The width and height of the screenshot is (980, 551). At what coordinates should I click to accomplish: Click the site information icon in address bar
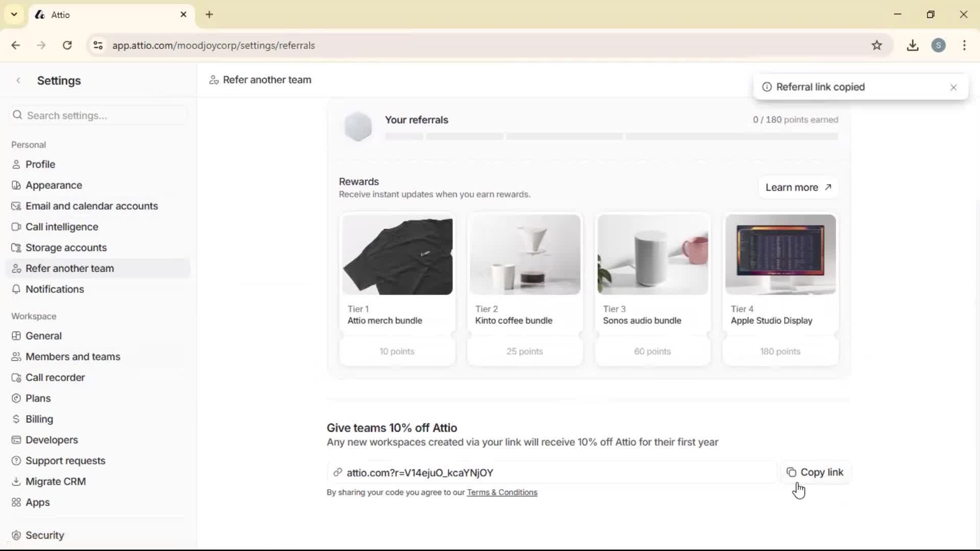coord(98,45)
